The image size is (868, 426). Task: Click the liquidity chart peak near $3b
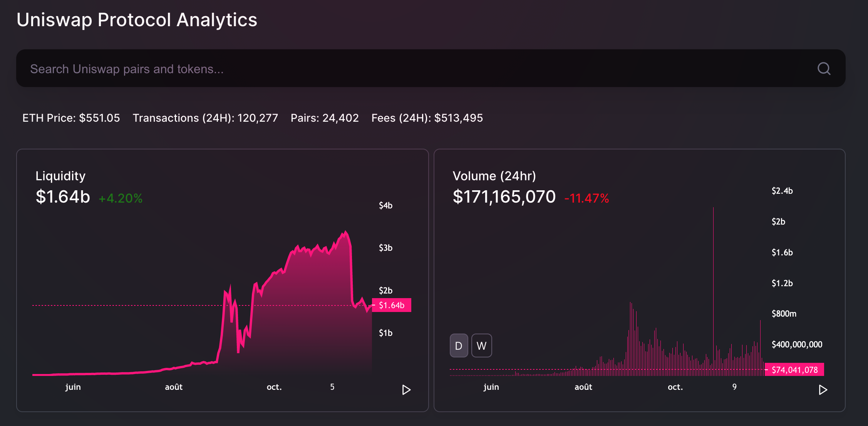(x=345, y=232)
